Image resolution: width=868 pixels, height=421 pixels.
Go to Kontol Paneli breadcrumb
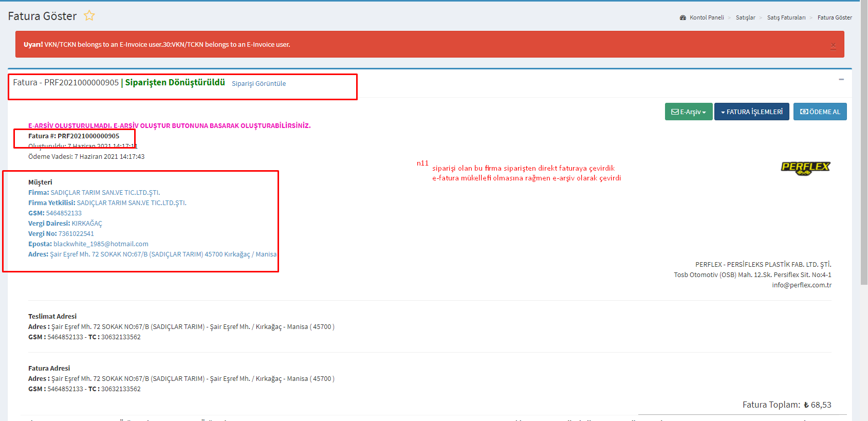pos(707,17)
